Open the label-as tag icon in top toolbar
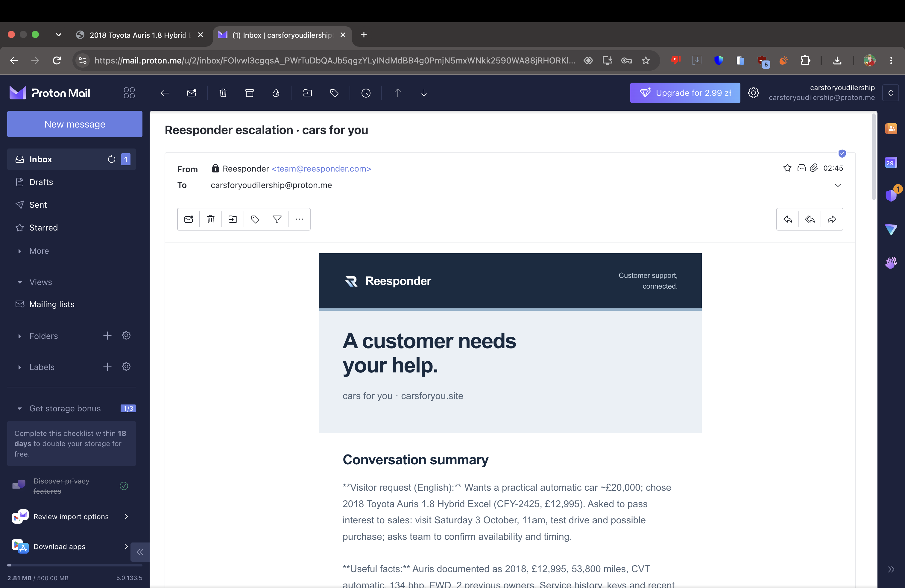905x588 pixels. (334, 93)
